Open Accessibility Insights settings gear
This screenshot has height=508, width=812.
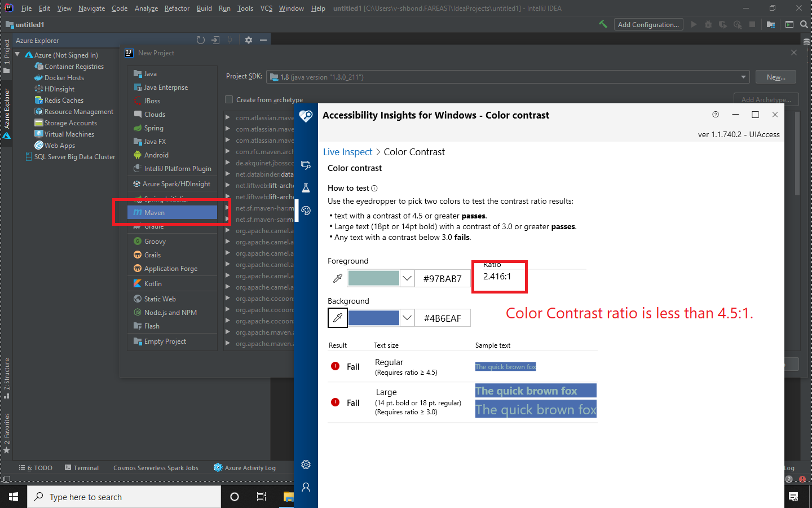(x=306, y=465)
